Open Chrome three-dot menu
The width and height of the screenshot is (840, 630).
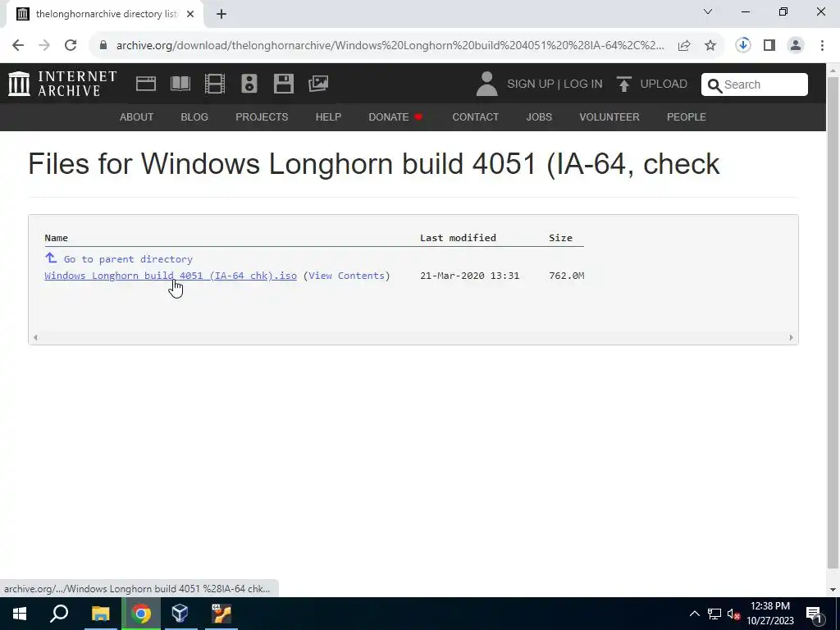822,45
